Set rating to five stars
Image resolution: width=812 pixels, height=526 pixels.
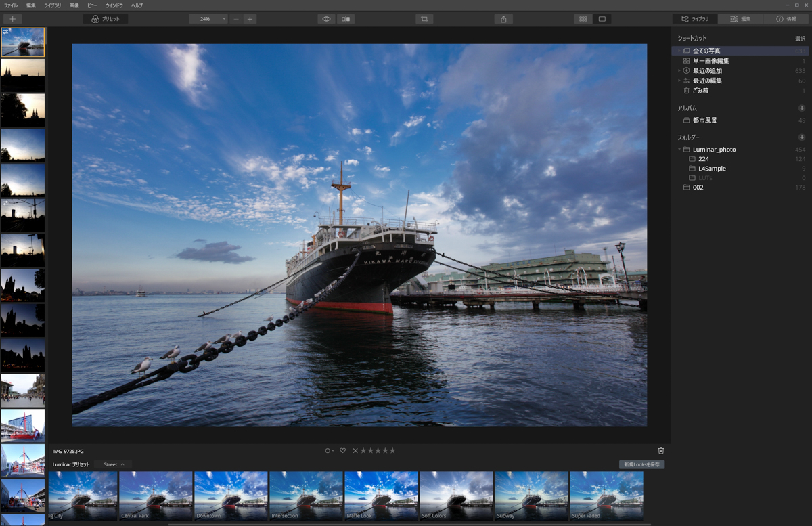392,451
